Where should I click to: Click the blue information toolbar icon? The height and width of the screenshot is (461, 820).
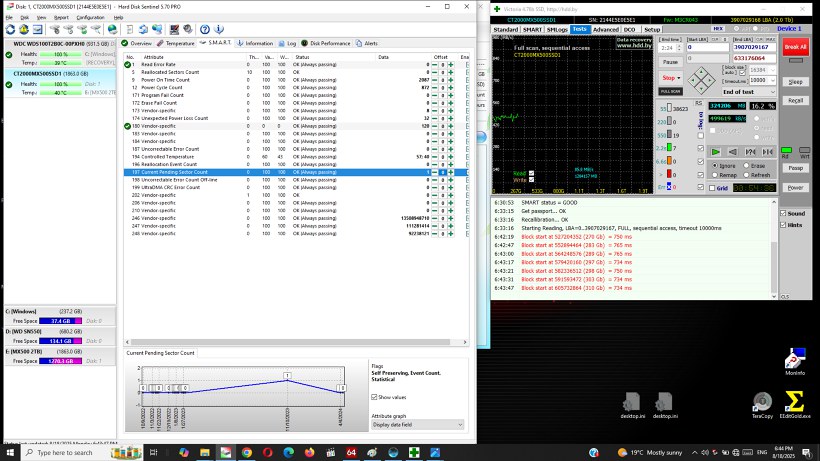tap(218, 30)
